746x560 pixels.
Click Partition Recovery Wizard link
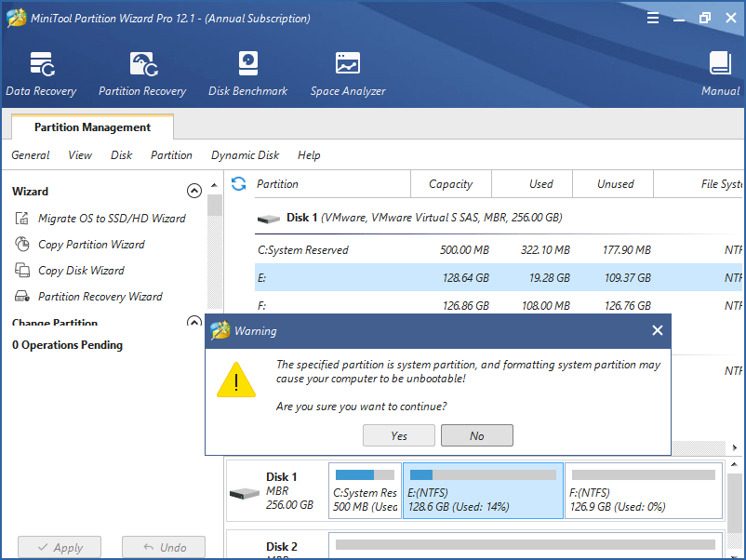coord(100,297)
